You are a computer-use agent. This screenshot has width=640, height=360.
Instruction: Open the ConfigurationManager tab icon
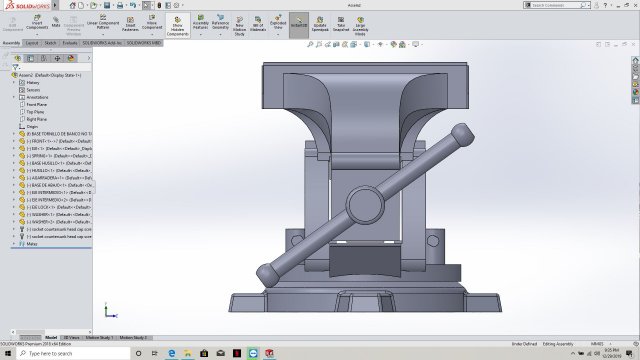pos(44,58)
